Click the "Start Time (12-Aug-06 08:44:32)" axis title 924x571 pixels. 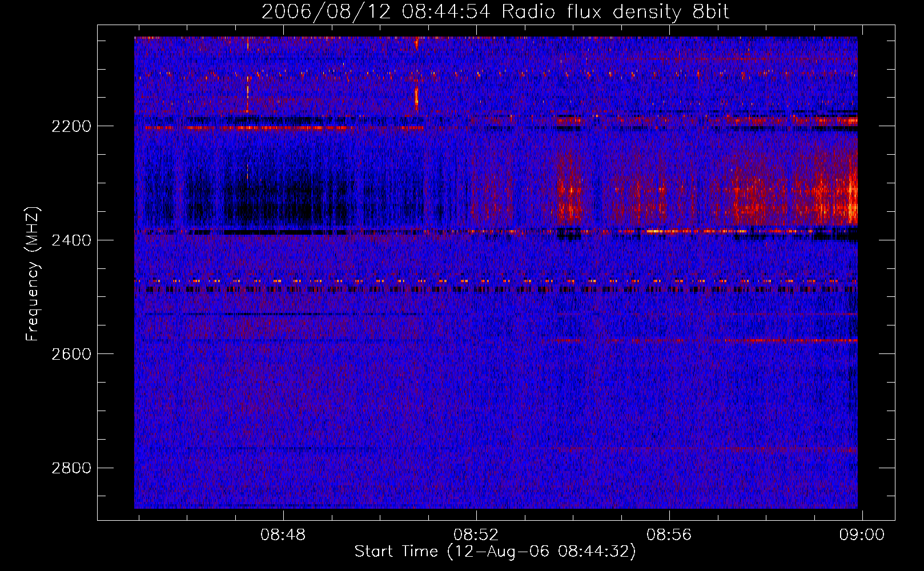[495, 552]
